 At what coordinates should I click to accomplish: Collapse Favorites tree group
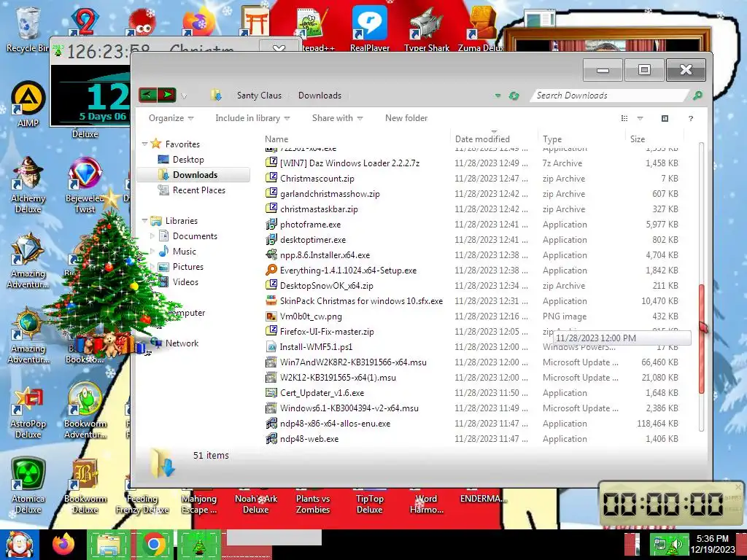point(144,144)
